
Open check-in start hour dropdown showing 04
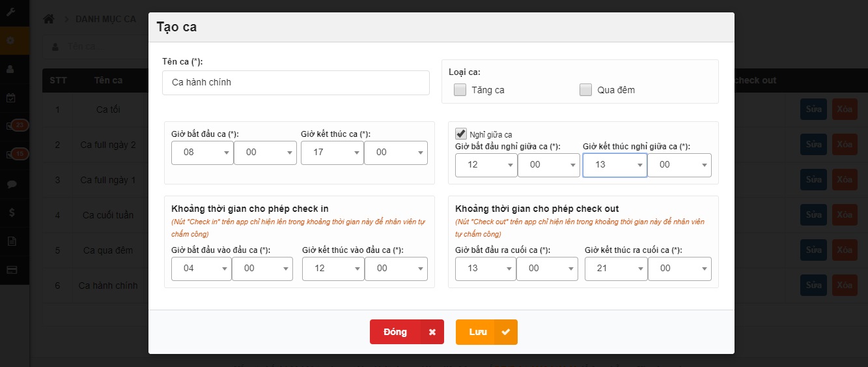click(x=201, y=269)
